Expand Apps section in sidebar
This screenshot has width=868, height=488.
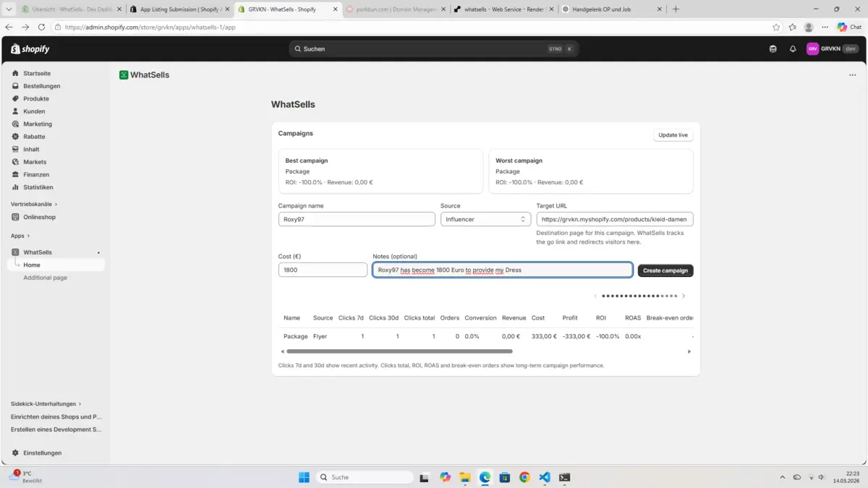20,236
